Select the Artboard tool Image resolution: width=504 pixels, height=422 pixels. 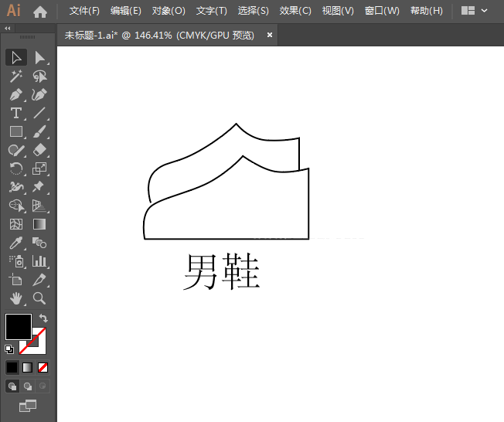coord(16,280)
